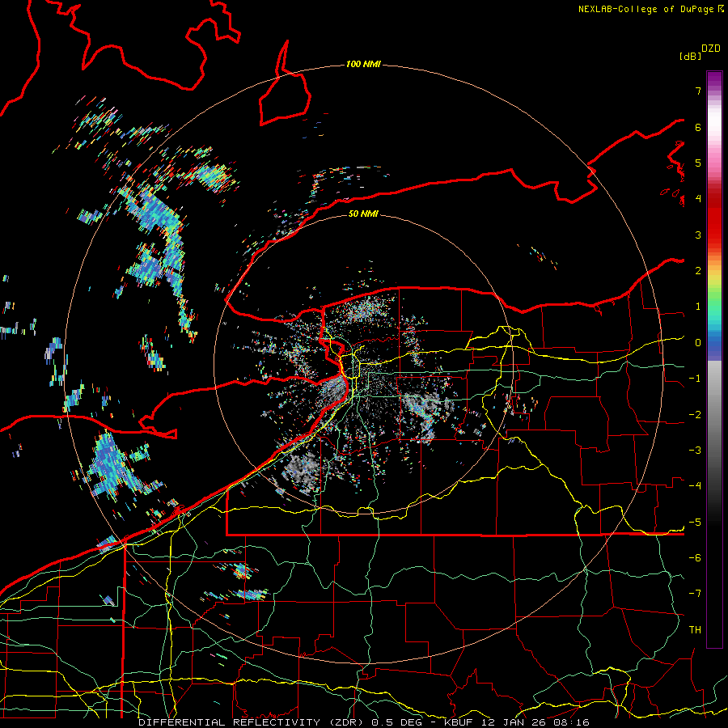Select the [dB] units label
728x728 pixels.
coord(690,57)
